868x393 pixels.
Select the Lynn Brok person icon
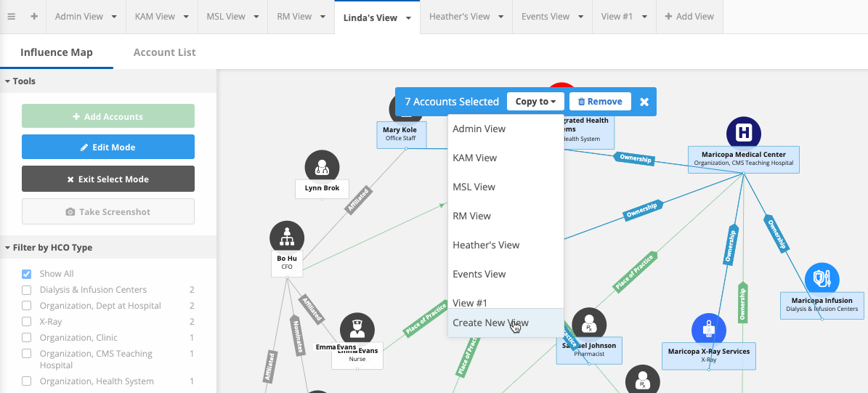[x=322, y=167]
